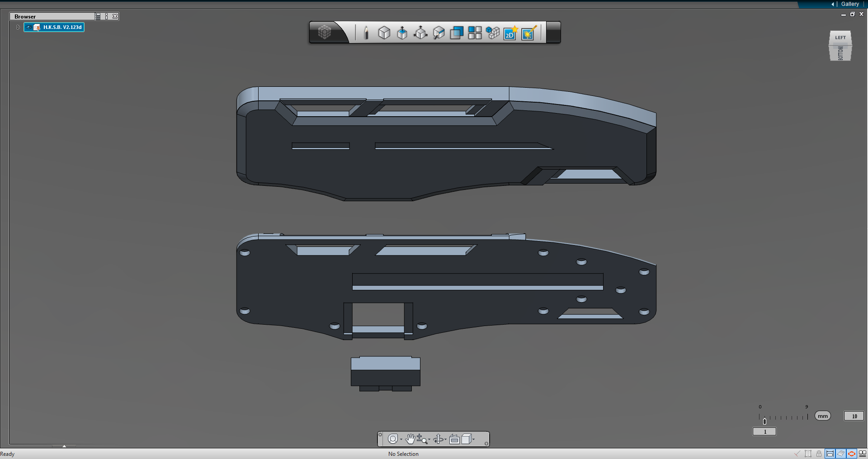Click the No Selection status text

tap(403, 454)
